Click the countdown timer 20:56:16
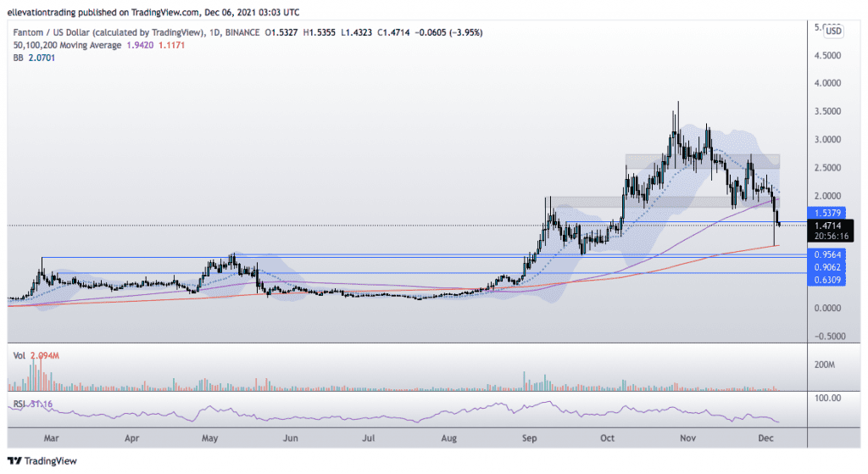This screenshot has height=474, width=868. pyautogui.click(x=831, y=236)
